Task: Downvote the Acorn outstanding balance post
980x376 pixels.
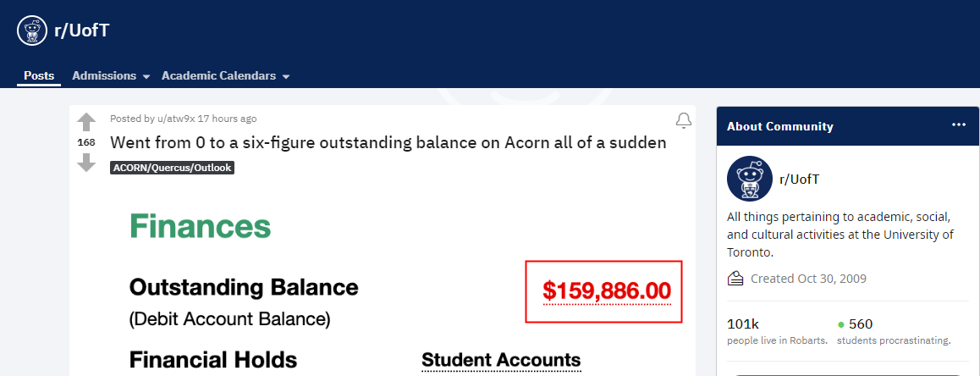Action: 86,163
